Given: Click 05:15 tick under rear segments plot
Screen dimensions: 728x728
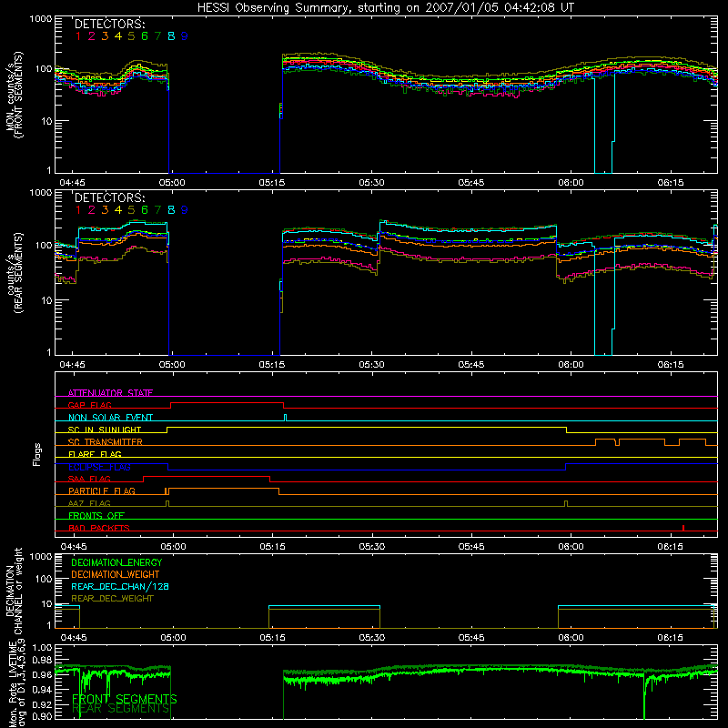Looking at the screenshot, I should [271, 365].
